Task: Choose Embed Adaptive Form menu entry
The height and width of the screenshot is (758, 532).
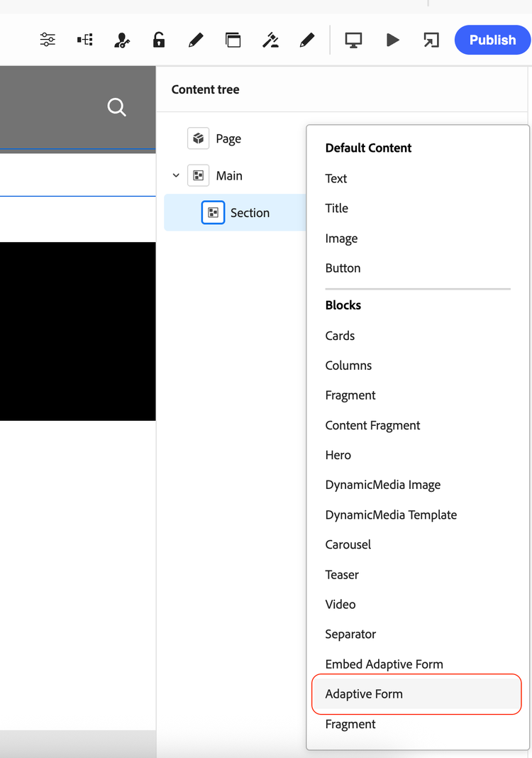Action: click(x=384, y=664)
